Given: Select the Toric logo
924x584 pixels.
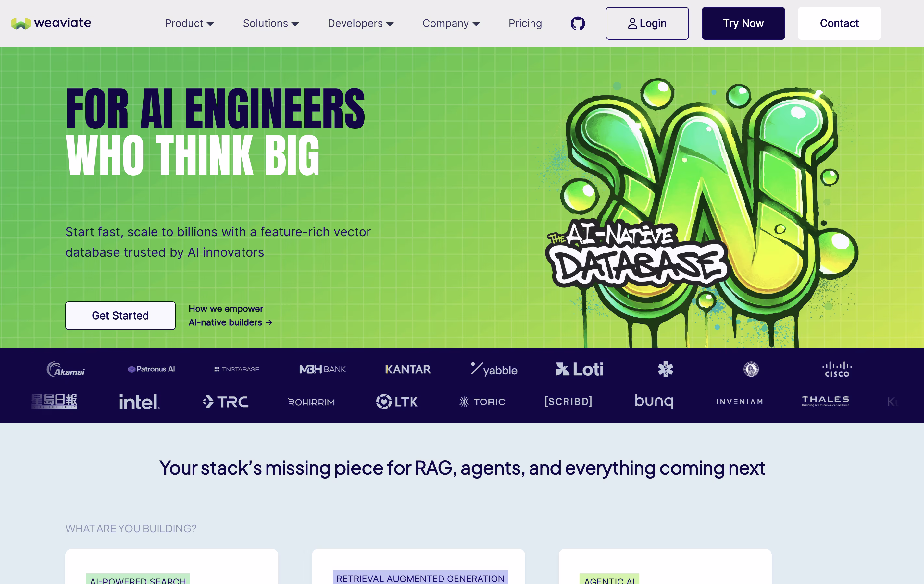Looking at the screenshot, I should tap(482, 401).
